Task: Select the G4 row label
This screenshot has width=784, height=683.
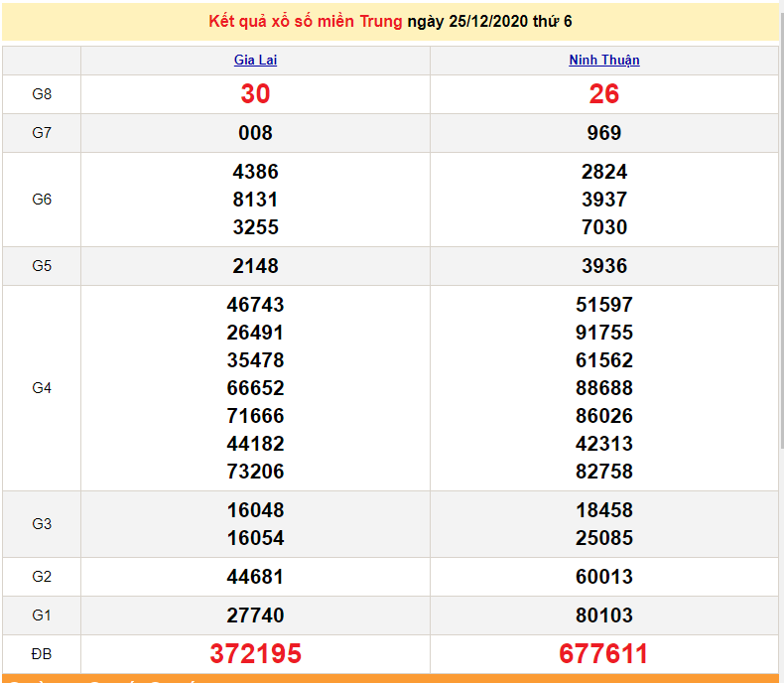Action: (x=42, y=388)
